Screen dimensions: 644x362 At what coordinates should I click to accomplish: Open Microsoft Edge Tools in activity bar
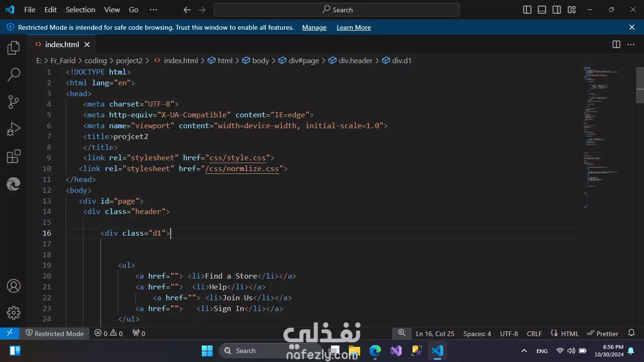point(14,184)
